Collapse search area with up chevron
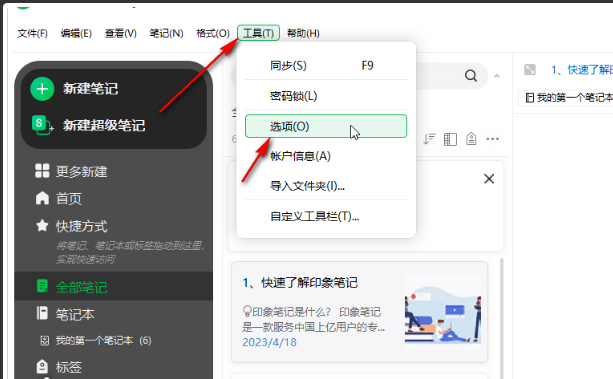This screenshot has width=613, height=379. click(497, 76)
